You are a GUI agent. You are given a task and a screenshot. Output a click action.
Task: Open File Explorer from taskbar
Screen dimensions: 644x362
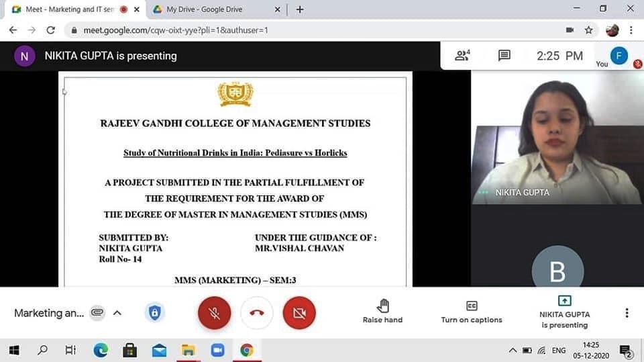(188, 350)
